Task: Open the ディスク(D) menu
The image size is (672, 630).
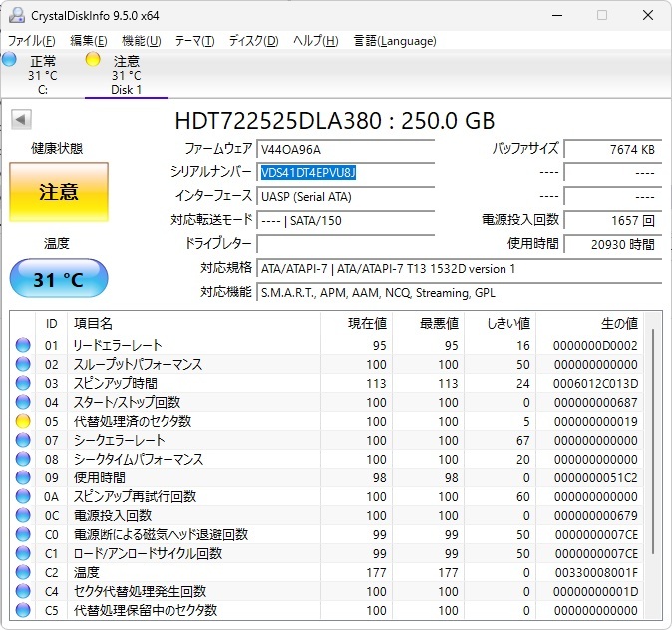Action: [x=253, y=41]
